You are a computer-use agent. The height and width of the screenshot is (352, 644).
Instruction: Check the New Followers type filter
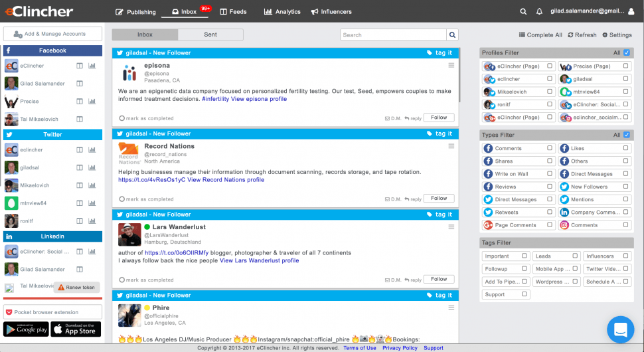coord(625,187)
